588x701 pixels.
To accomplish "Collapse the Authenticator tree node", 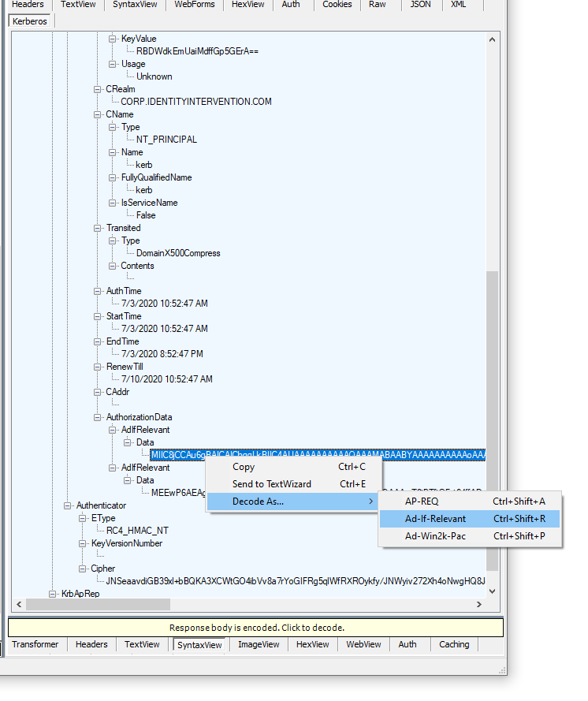I will point(68,505).
